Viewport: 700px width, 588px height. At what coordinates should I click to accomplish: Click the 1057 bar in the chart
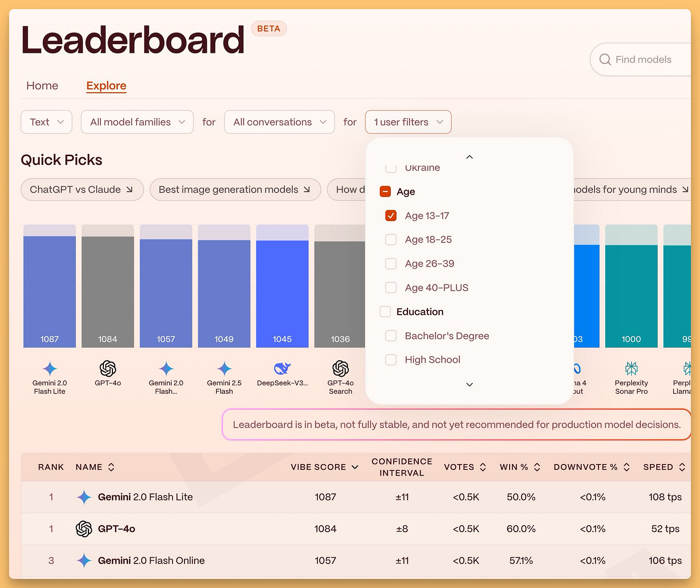pos(166,293)
